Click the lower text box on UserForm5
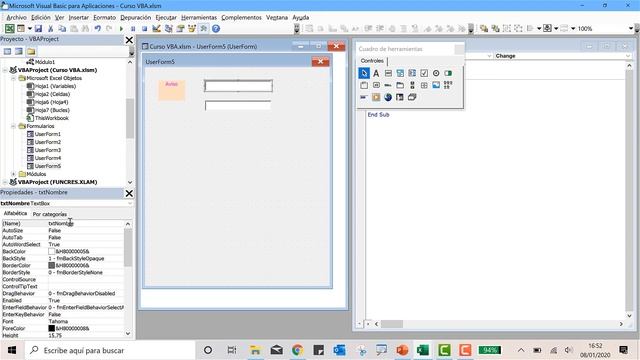This screenshot has width=640, height=360. pyautogui.click(x=238, y=106)
